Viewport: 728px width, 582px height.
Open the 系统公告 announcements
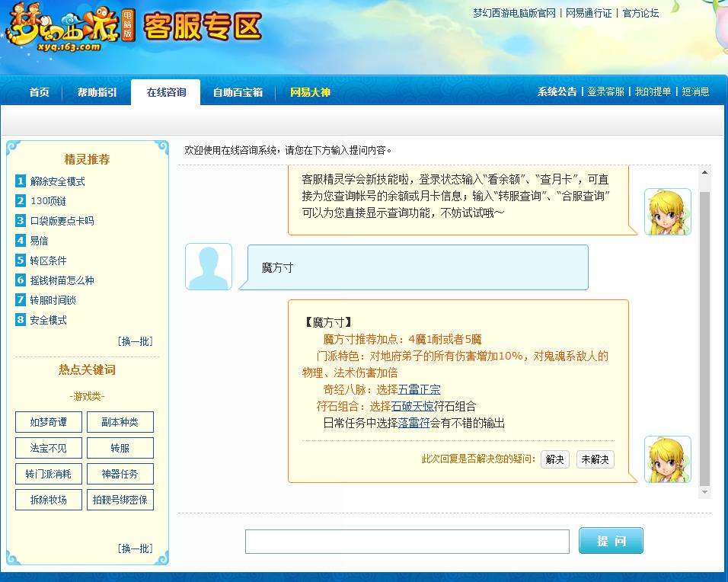tap(558, 91)
